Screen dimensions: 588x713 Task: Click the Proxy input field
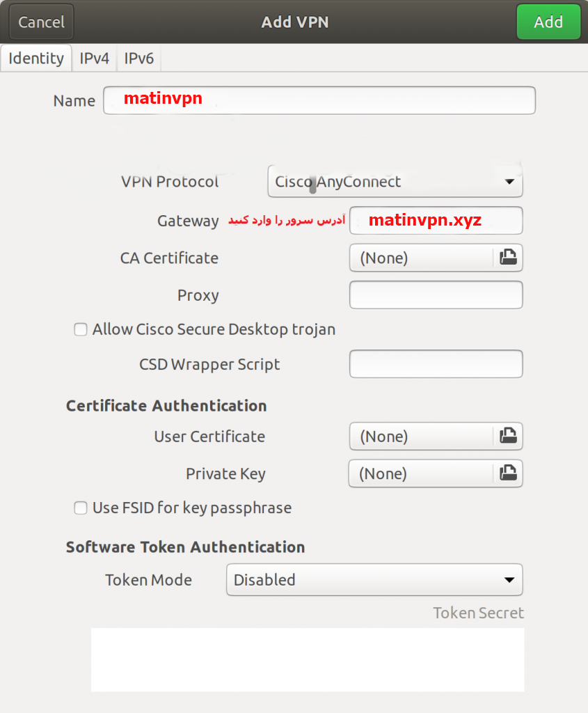pyautogui.click(x=436, y=295)
